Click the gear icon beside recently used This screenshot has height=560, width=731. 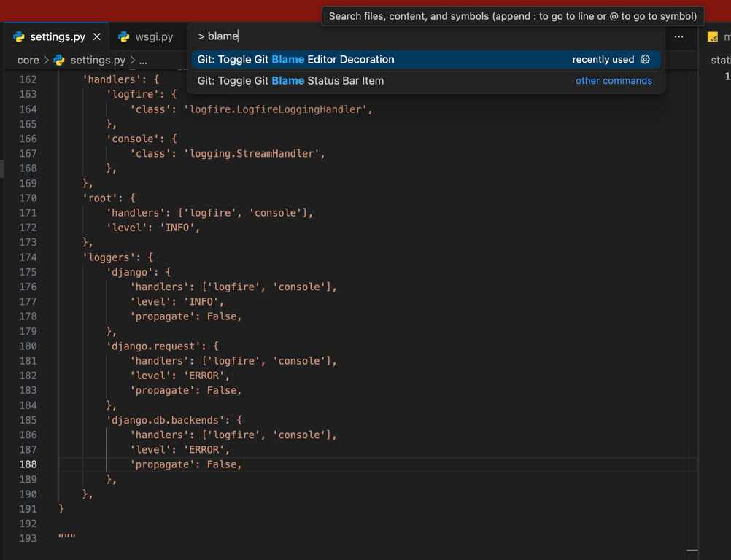pyautogui.click(x=645, y=59)
